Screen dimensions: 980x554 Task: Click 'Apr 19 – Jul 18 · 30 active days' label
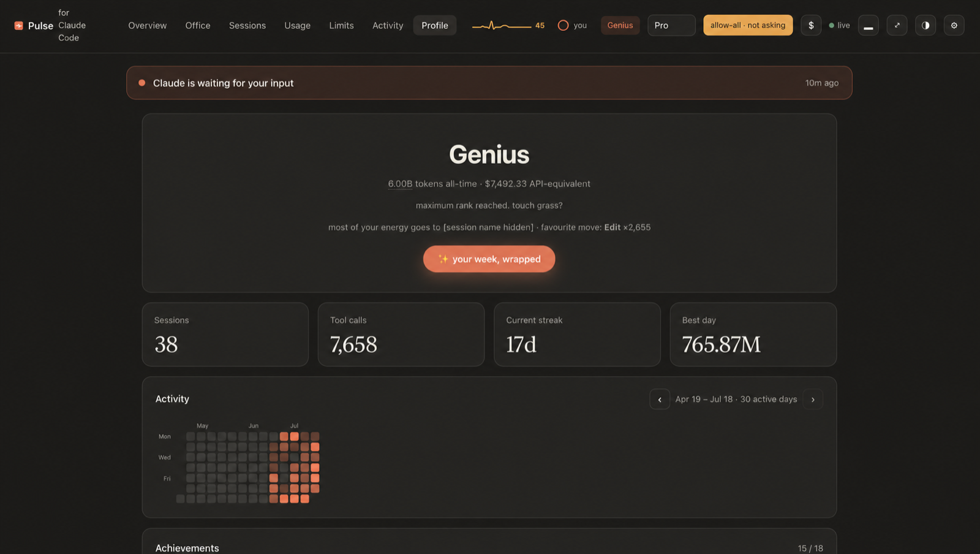pyautogui.click(x=736, y=399)
